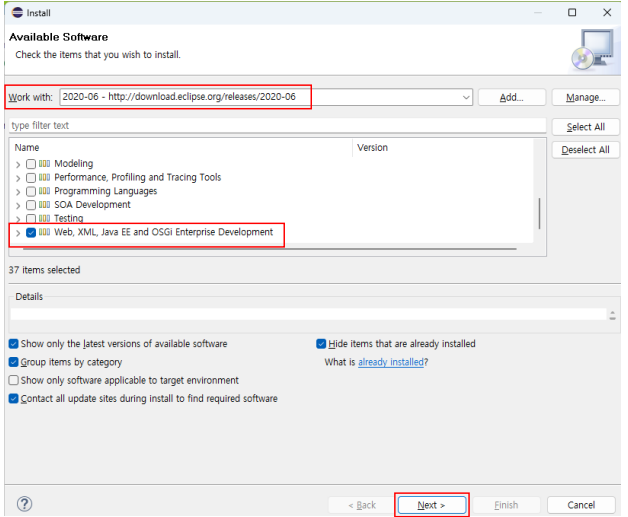Check the Programming Languages checkbox
The height and width of the screenshot is (517, 628).
31,191
